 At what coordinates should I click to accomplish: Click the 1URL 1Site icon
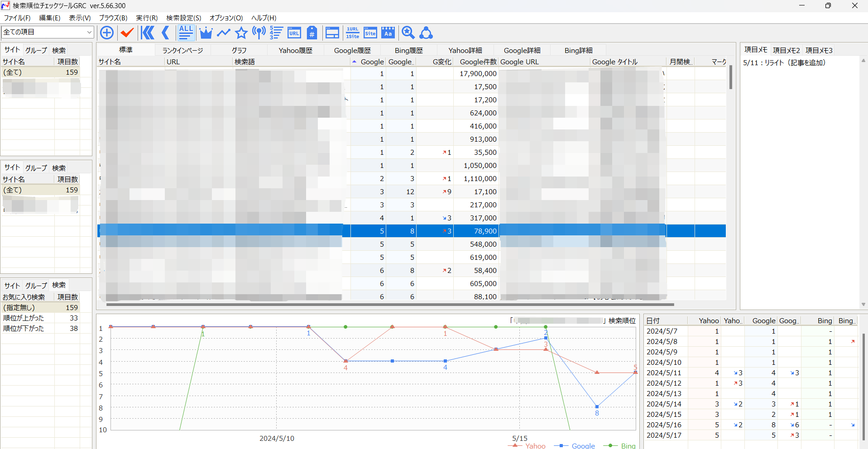pyautogui.click(x=353, y=33)
